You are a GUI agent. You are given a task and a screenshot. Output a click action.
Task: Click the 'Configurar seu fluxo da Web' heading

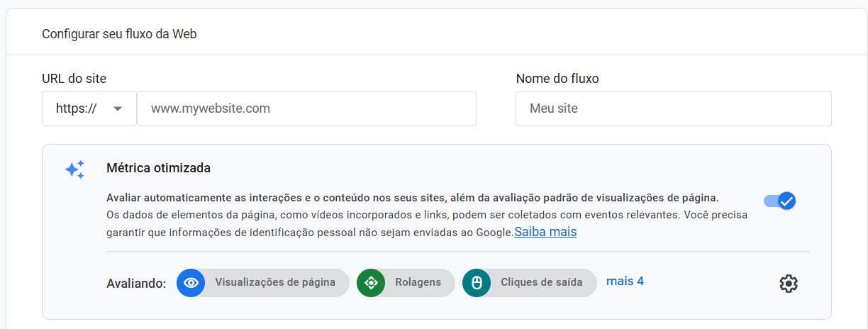119,33
